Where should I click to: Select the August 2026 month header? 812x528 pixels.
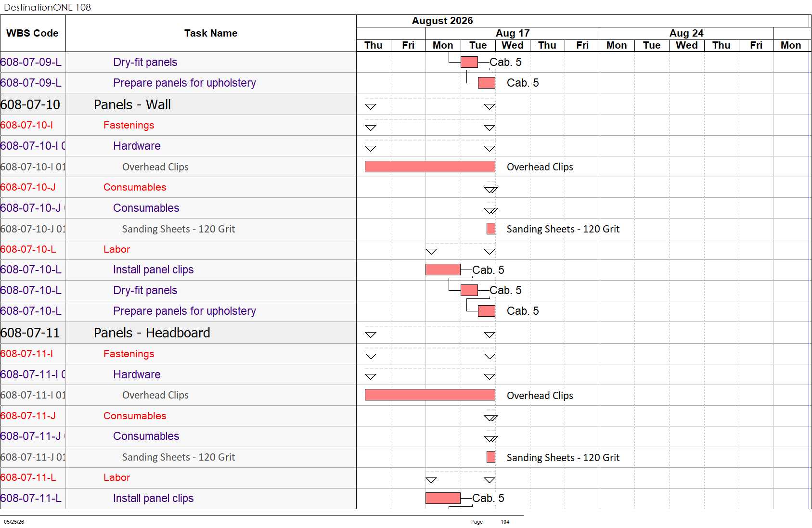(442, 21)
